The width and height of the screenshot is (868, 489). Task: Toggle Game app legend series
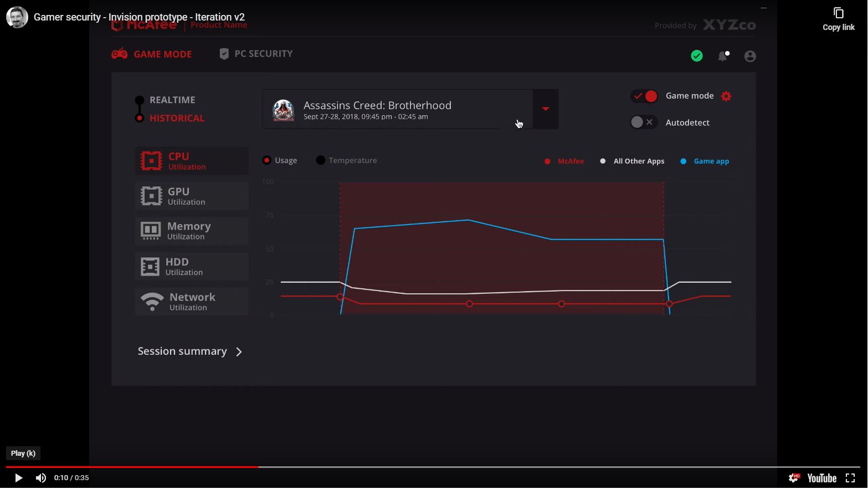click(x=705, y=161)
